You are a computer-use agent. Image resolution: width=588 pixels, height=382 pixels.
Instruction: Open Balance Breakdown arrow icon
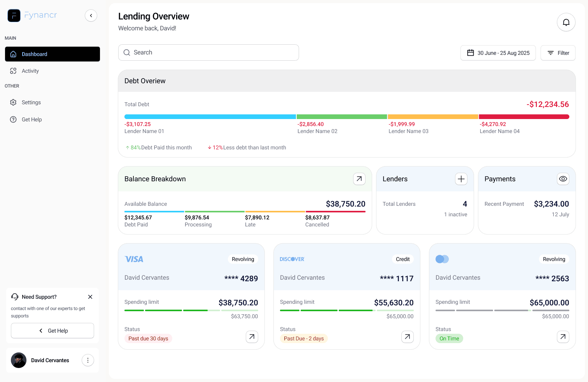tap(359, 179)
